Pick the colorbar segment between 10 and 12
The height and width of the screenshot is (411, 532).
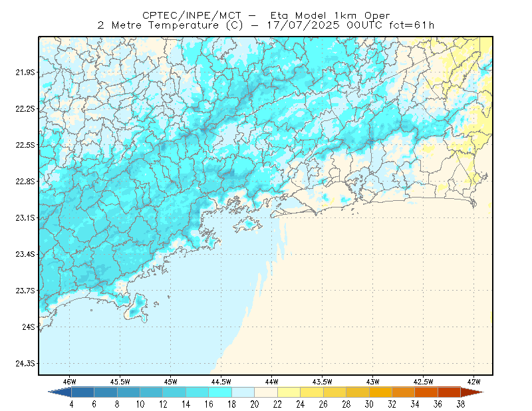[x=152, y=392]
